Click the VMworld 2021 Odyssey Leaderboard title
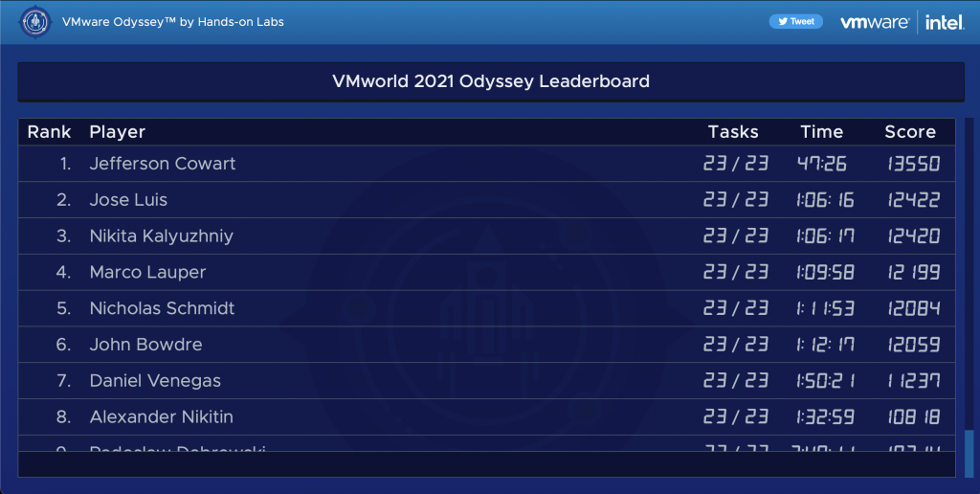Screen dimensions: 980x494 coord(490,81)
